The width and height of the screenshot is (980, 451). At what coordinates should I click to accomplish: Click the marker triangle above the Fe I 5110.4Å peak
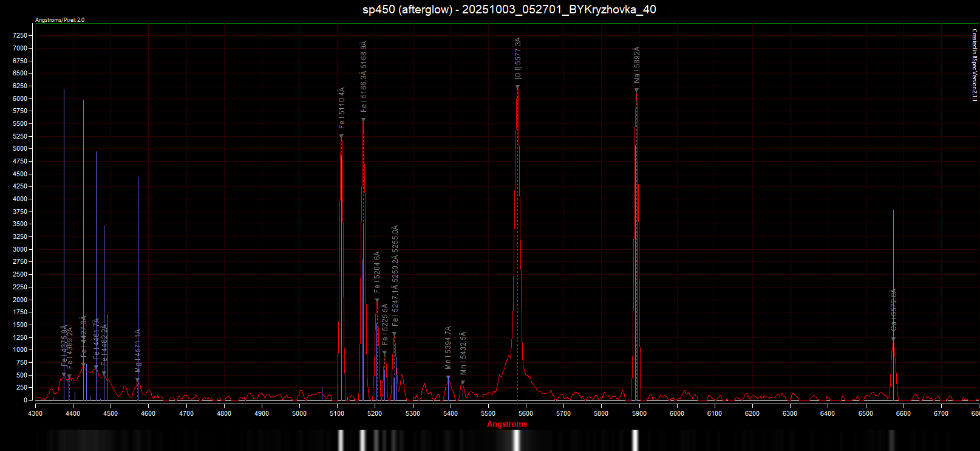tap(341, 136)
